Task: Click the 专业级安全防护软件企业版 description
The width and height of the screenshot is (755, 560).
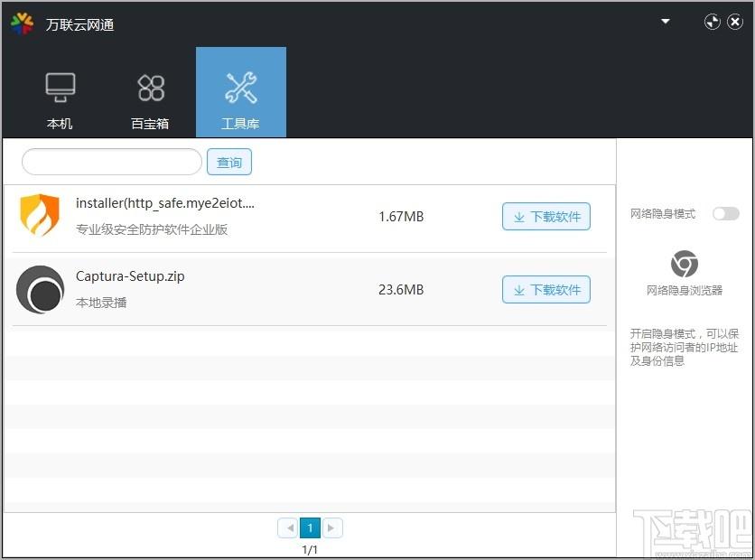Action: pos(152,229)
